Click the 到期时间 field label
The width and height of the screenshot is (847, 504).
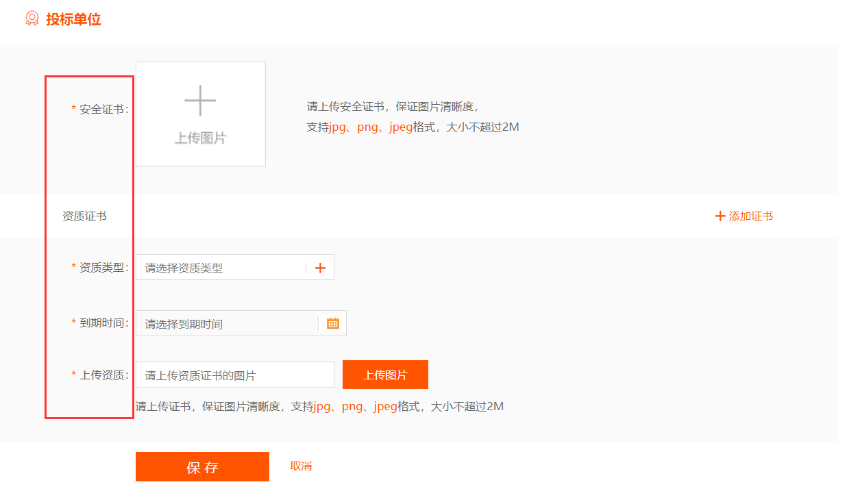(x=103, y=323)
